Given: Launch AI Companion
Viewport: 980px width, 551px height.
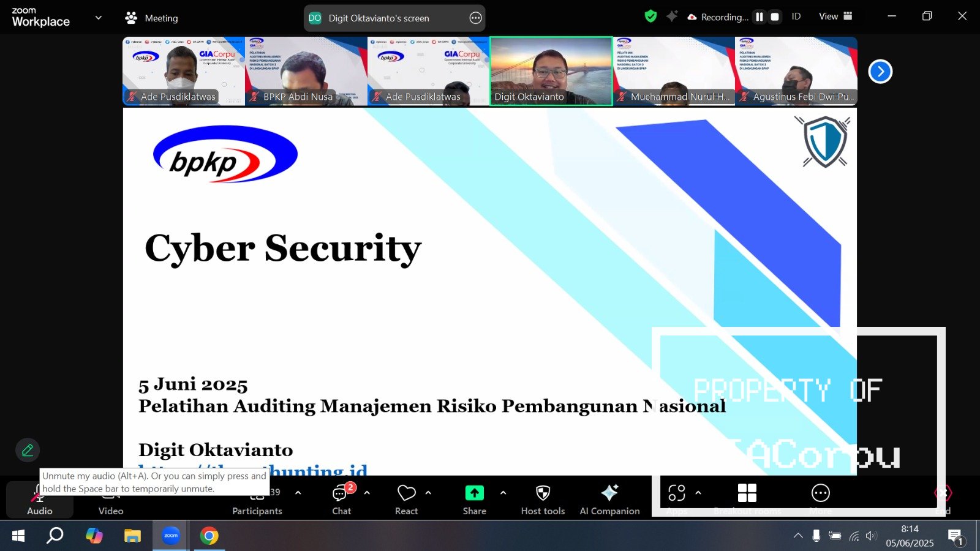Looking at the screenshot, I should 609,493.
